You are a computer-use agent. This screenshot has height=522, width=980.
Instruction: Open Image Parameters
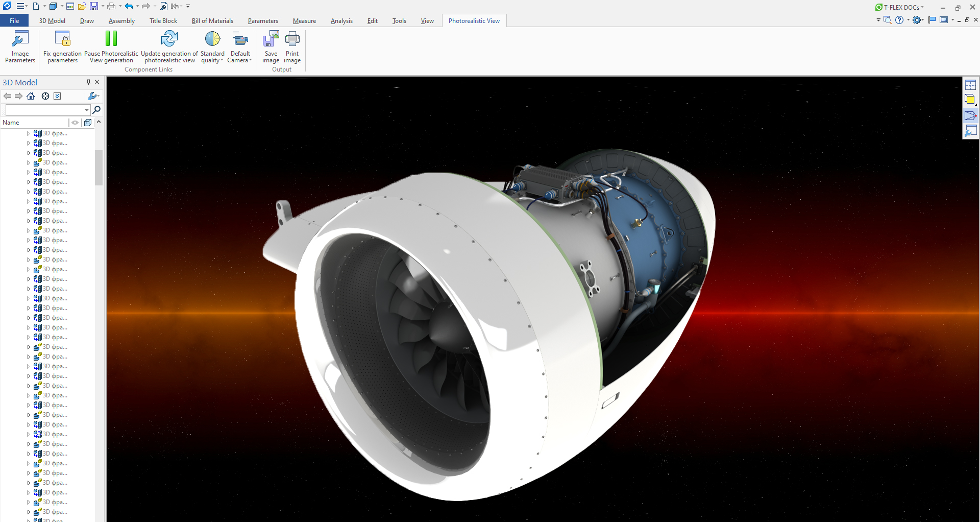point(20,47)
